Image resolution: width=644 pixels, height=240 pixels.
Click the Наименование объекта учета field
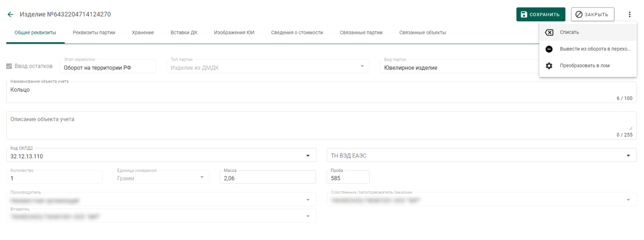click(x=321, y=92)
